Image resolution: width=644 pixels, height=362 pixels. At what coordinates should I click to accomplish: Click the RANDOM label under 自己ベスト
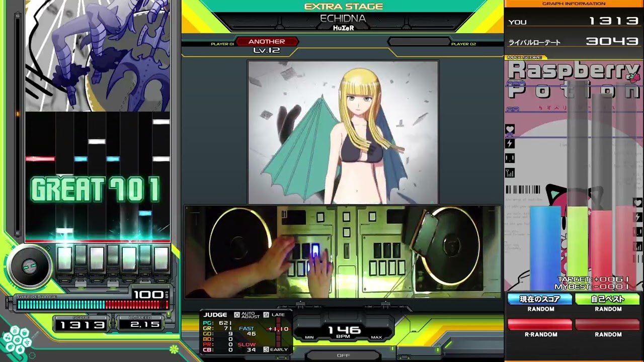click(608, 309)
